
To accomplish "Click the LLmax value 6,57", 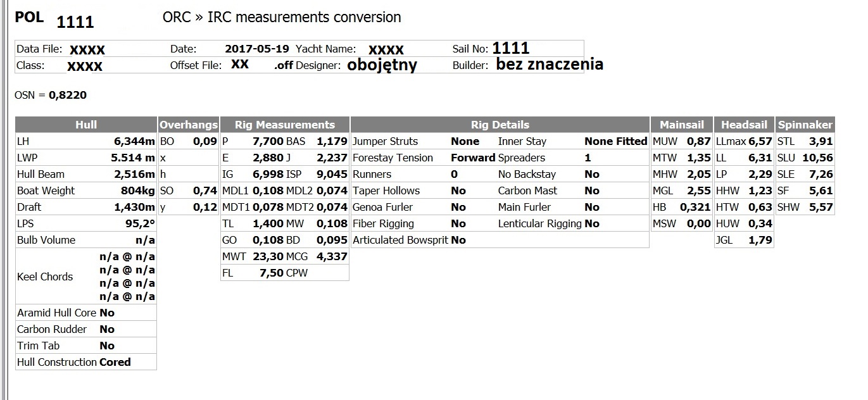I will click(x=760, y=141).
